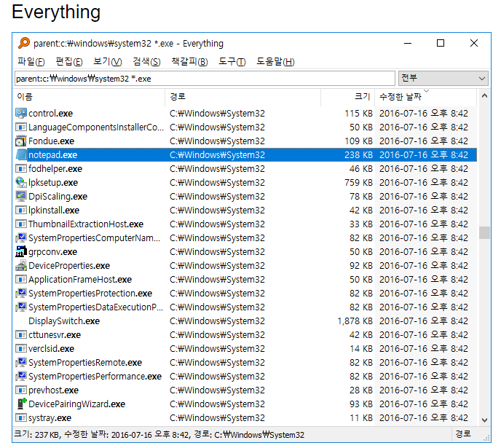Click the prevhost.exe file icon
Viewport: 501px width, 448px height.
coord(21,390)
